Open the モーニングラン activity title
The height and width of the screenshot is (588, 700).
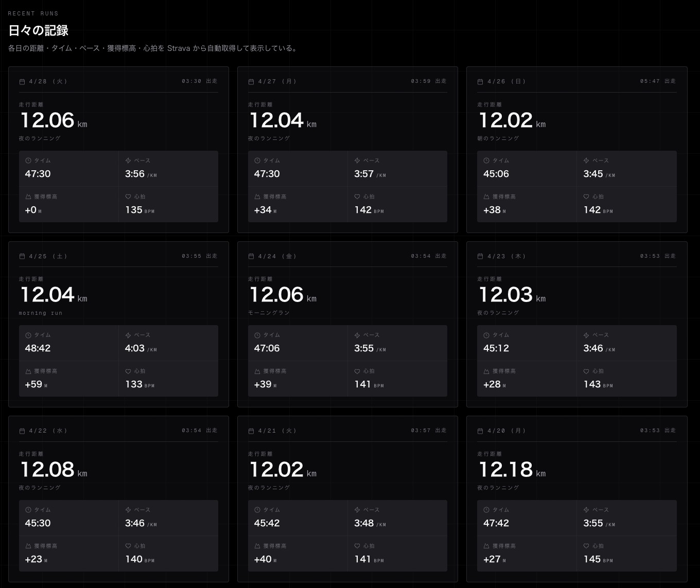pos(269,313)
